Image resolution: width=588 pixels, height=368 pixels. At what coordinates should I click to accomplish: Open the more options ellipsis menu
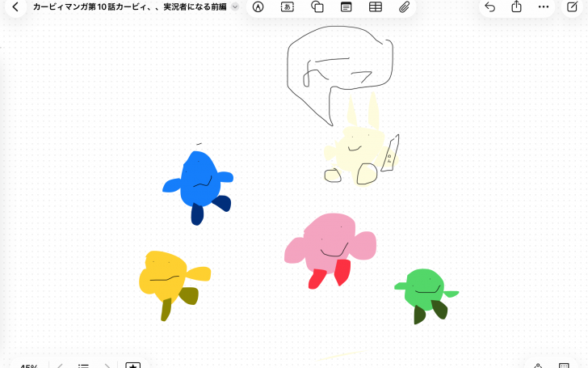(x=544, y=6)
